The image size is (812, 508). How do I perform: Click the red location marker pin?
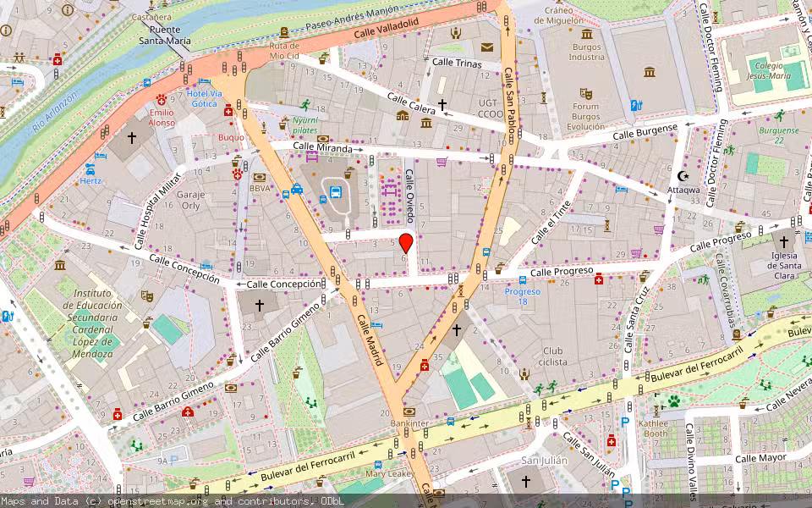[406, 243]
